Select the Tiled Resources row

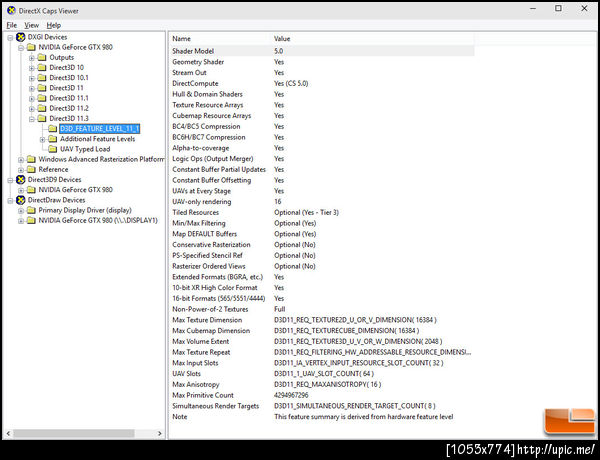[x=322, y=212]
